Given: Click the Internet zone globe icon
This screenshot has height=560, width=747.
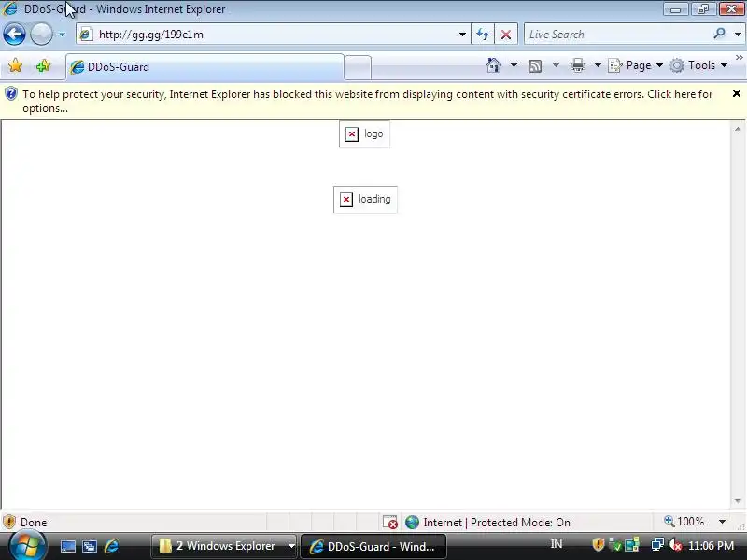Looking at the screenshot, I should coord(412,523).
